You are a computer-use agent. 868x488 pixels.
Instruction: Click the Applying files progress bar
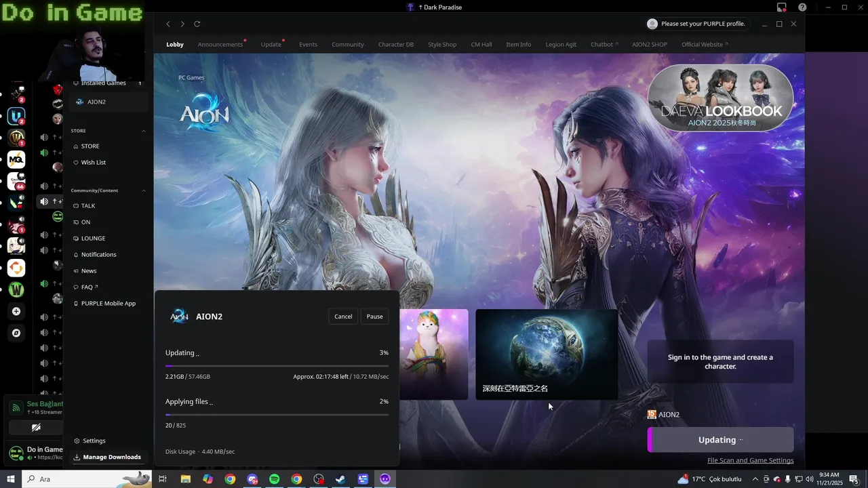[x=277, y=415]
